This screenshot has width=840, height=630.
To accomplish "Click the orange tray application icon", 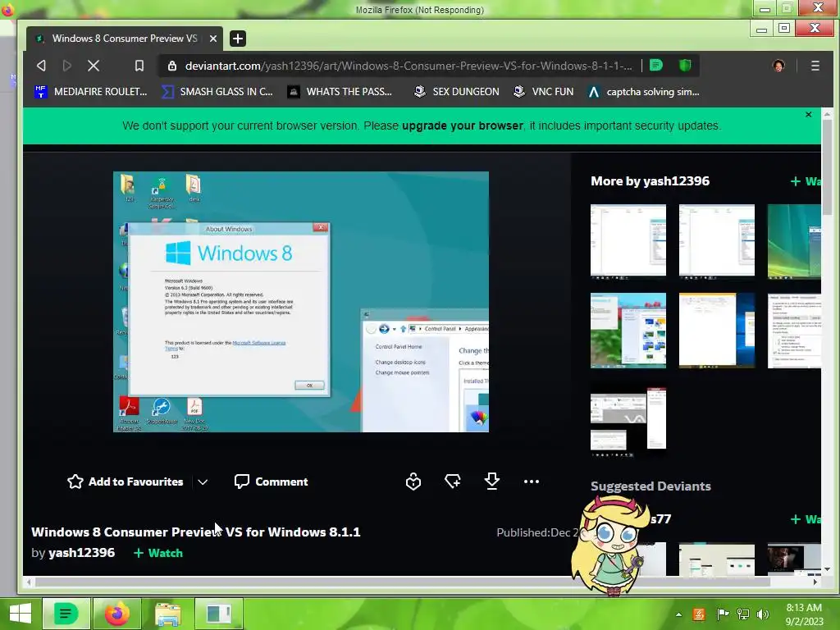I will (699, 614).
